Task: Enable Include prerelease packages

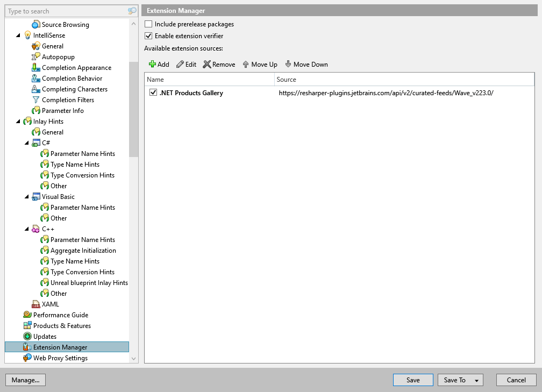Action: click(x=148, y=24)
